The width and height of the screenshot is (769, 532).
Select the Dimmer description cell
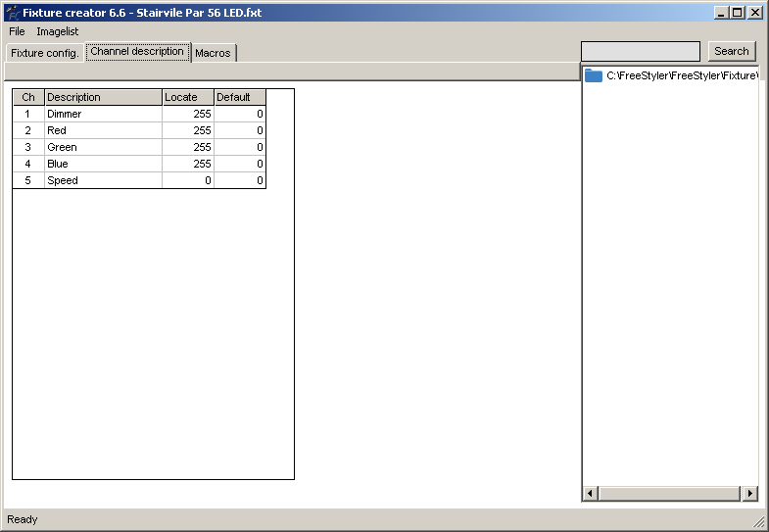[103, 114]
